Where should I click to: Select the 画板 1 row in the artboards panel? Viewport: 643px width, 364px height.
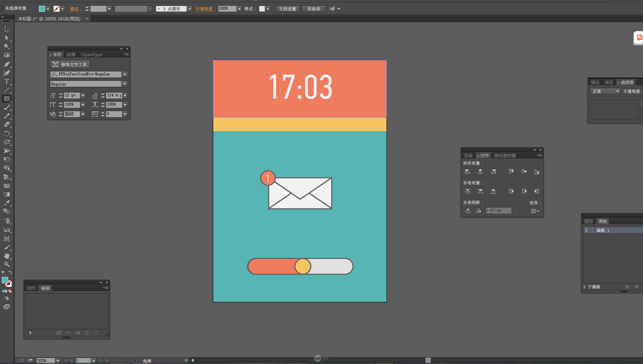click(613, 230)
